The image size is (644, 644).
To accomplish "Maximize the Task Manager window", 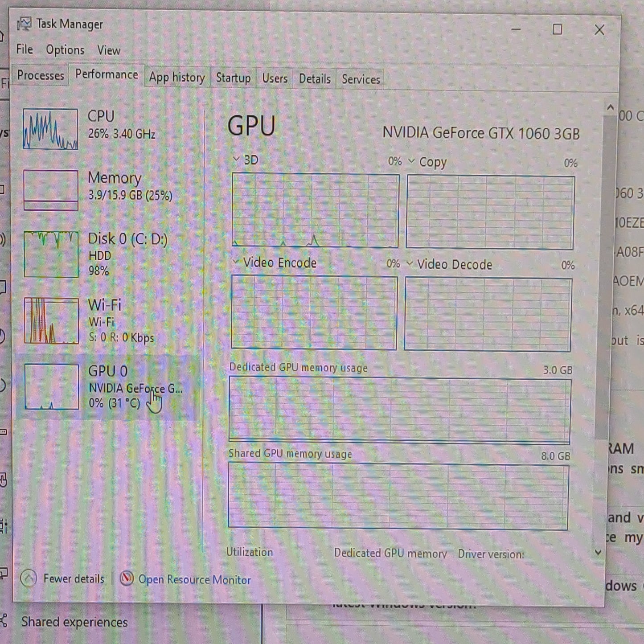I will 557,30.
